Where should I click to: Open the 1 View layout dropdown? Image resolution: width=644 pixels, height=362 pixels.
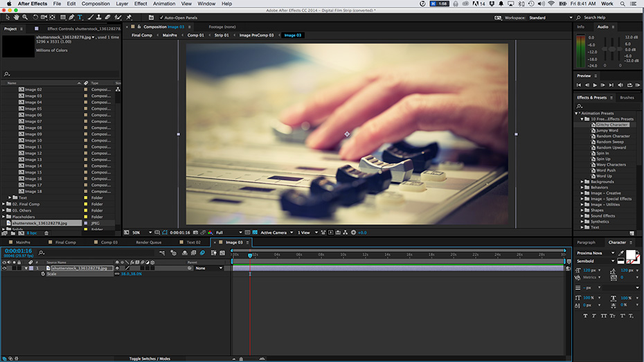tap(307, 233)
